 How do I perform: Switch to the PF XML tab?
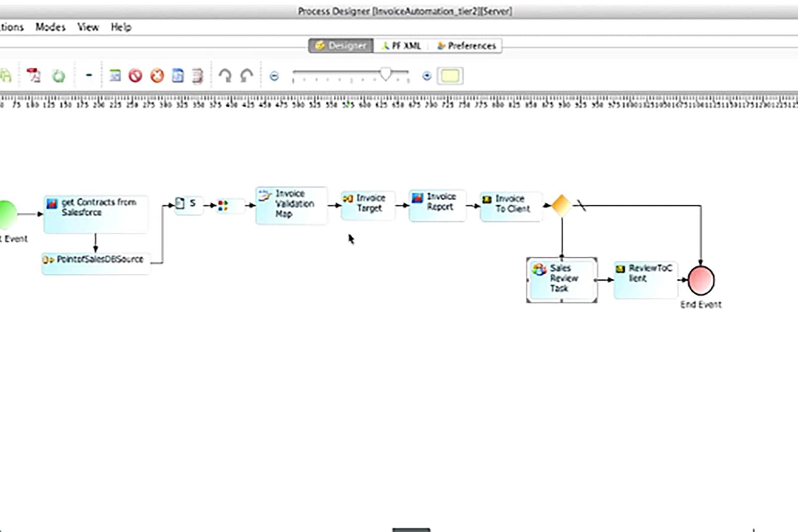click(x=401, y=46)
